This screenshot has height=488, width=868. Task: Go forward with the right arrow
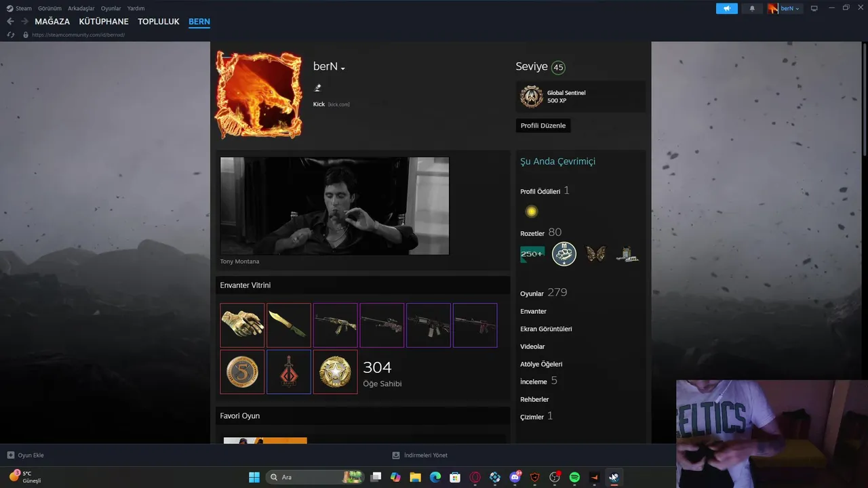tap(24, 22)
